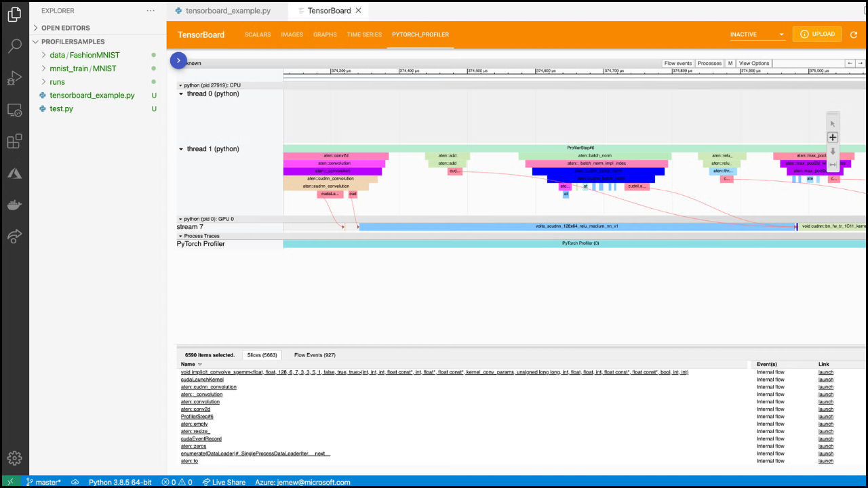The image size is (868, 488).
Task: Toggle the Flow events display
Action: (x=677, y=63)
